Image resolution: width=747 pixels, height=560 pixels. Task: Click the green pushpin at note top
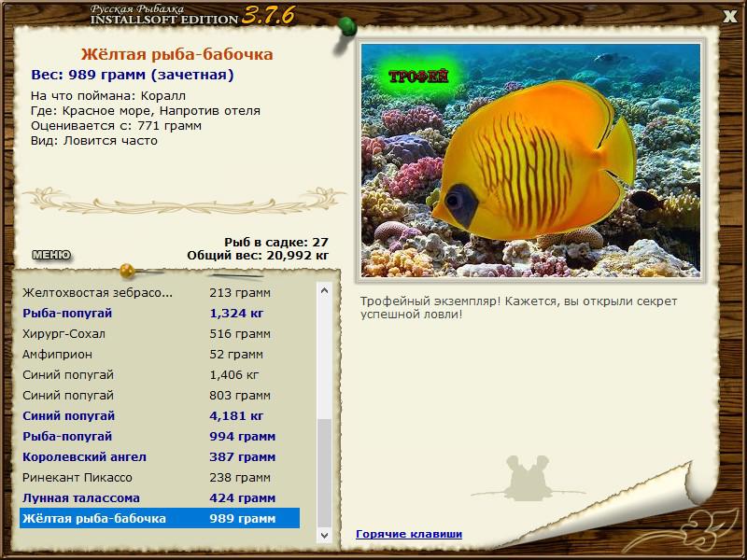346,29
